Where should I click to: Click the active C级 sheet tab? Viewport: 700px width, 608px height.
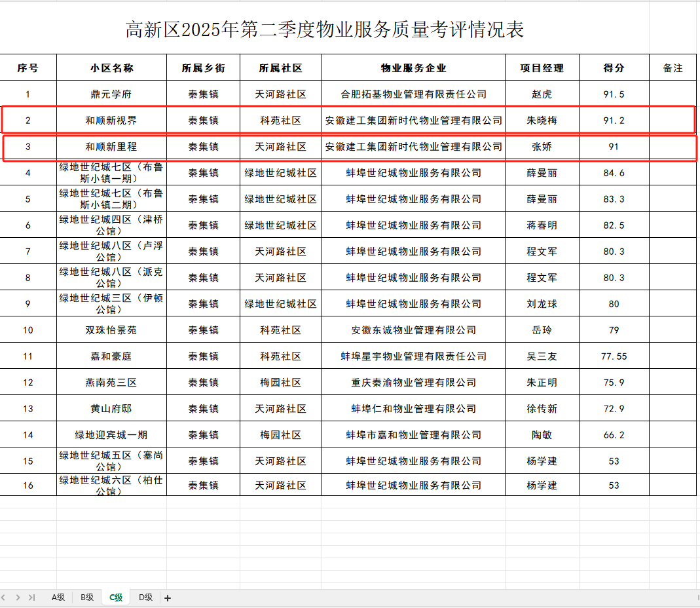click(x=116, y=598)
